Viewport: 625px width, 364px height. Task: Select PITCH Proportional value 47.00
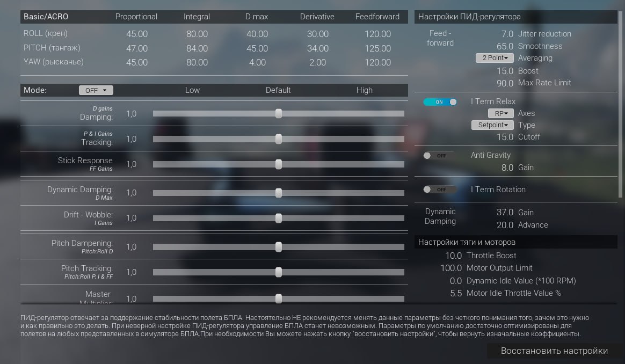click(137, 48)
